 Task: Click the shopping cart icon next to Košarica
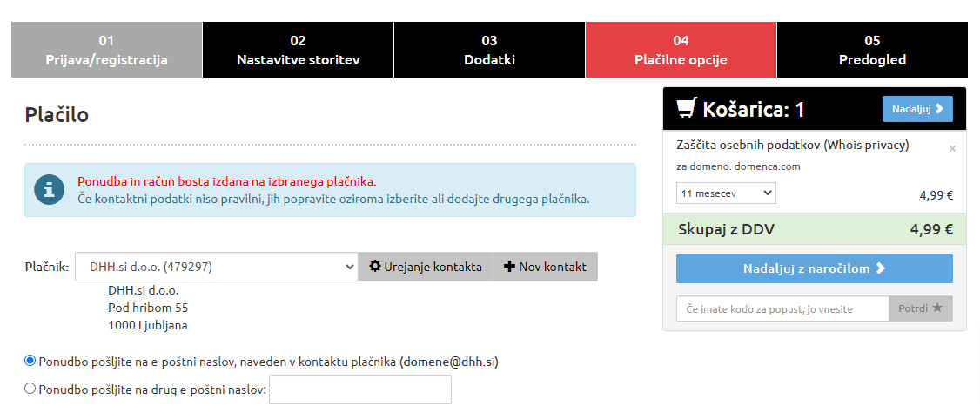click(x=686, y=109)
